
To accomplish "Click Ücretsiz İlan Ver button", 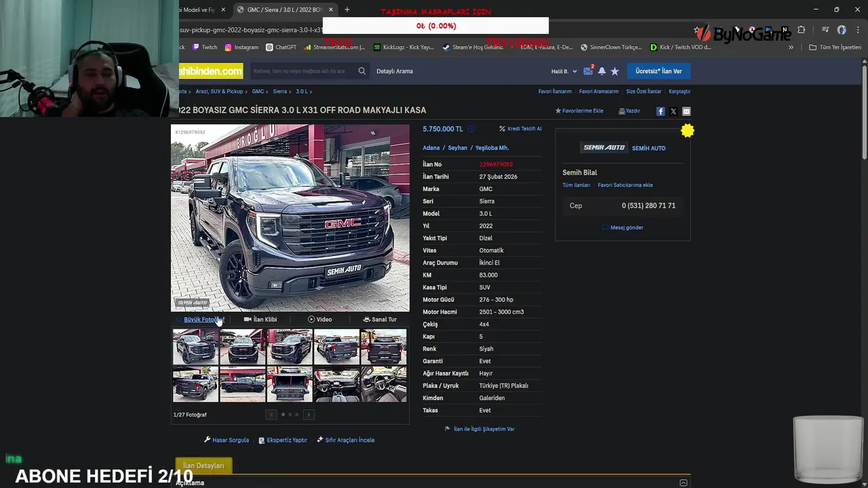I will coord(658,71).
